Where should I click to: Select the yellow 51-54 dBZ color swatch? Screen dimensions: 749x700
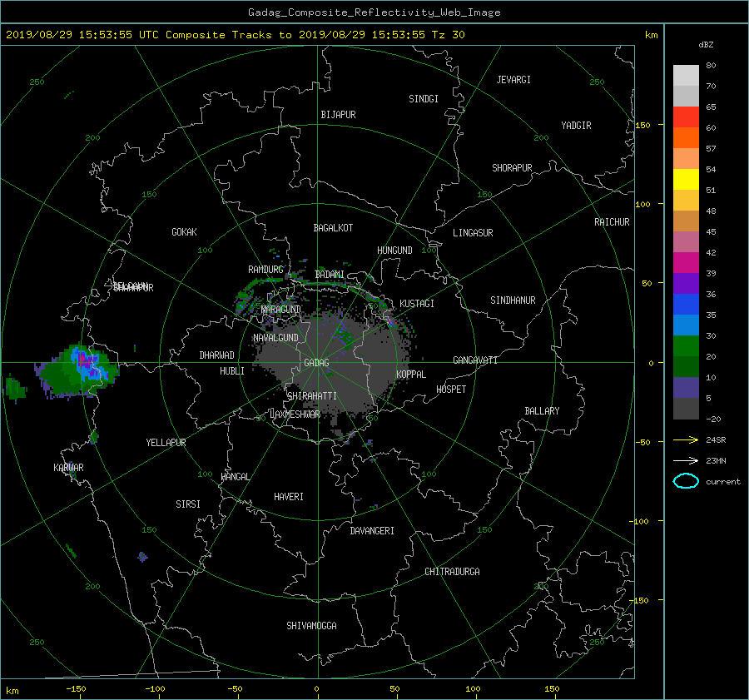point(686,179)
